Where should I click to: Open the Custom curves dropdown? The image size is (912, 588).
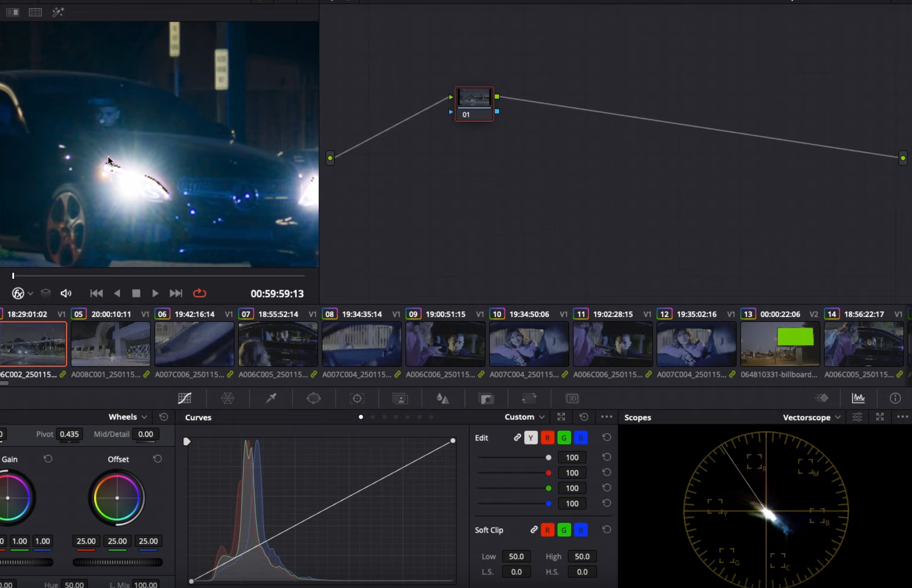524,417
